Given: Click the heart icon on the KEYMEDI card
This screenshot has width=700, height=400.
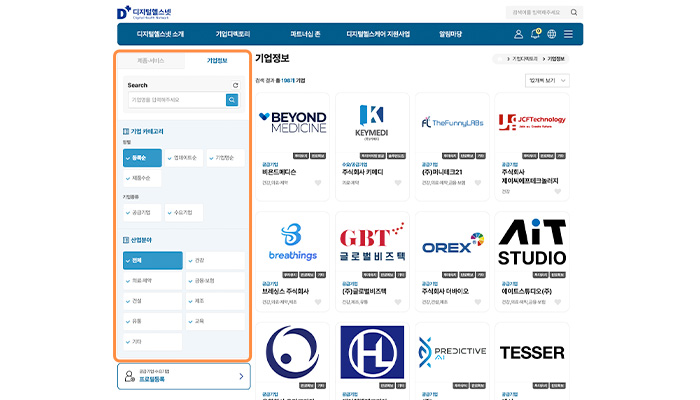Looking at the screenshot, I should (398, 183).
